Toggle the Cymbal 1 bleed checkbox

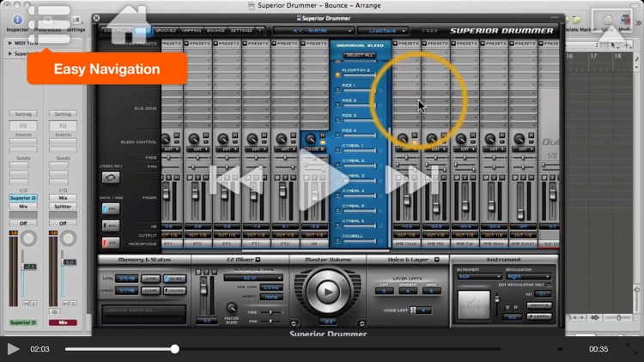click(338, 150)
